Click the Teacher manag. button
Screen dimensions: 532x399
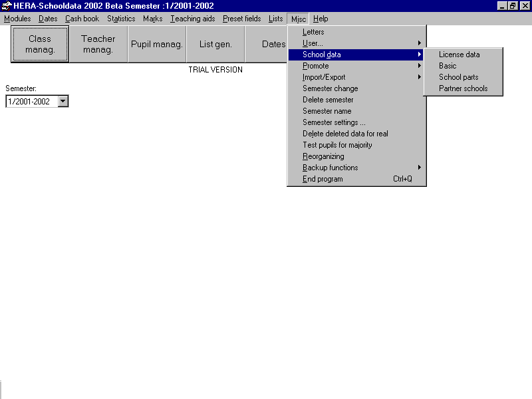pos(98,44)
